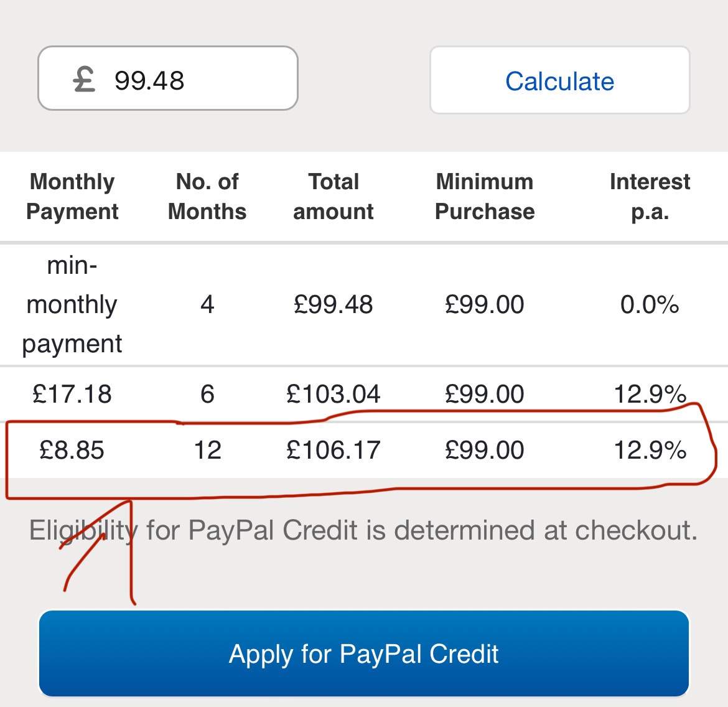Click the 6 months value
This screenshot has width=728, height=707.
208,394
